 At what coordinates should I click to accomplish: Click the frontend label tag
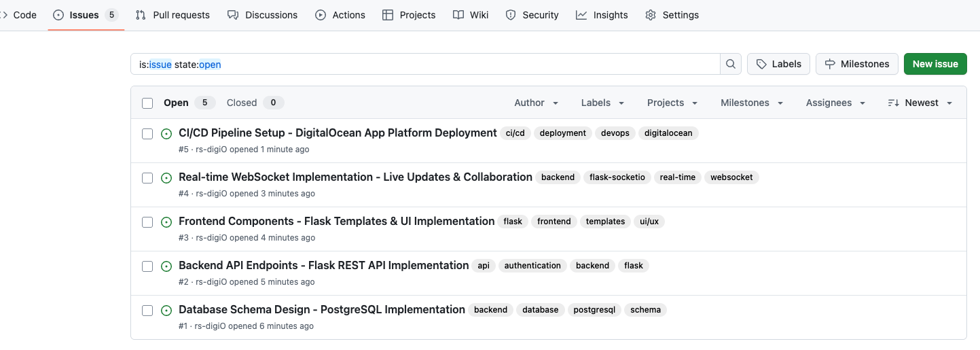click(x=554, y=222)
